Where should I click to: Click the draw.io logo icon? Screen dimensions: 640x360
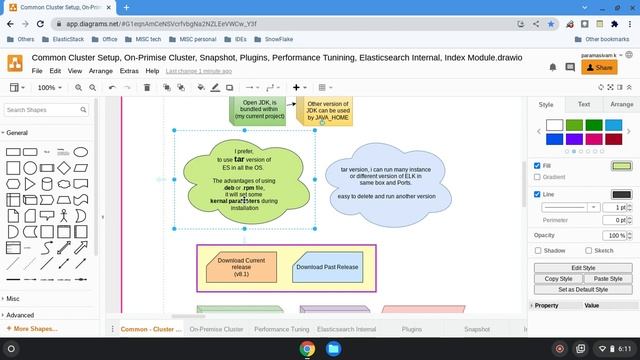15,63
